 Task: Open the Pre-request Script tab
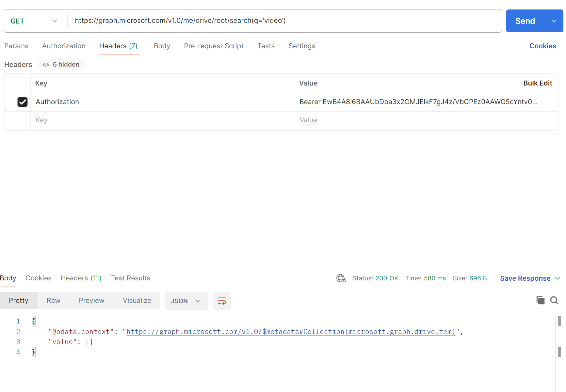[x=214, y=46]
